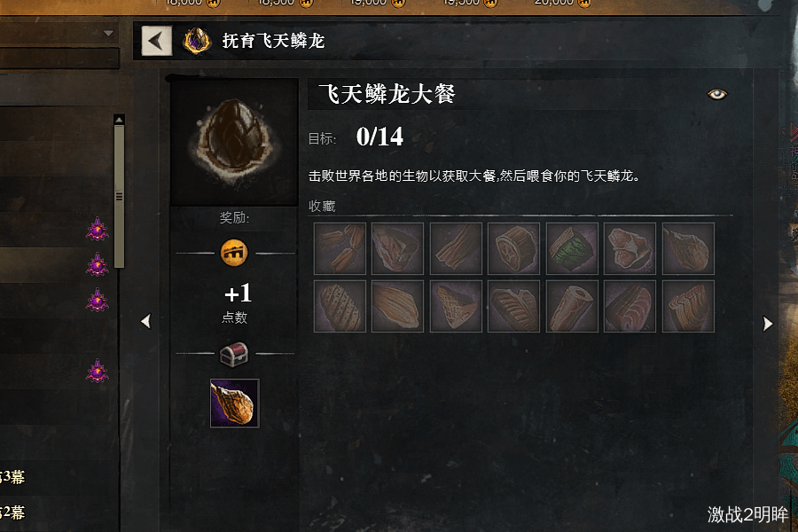Viewport: 798px width, 532px height.
Task: Go to next achievement with right arrow
Action: [768, 324]
